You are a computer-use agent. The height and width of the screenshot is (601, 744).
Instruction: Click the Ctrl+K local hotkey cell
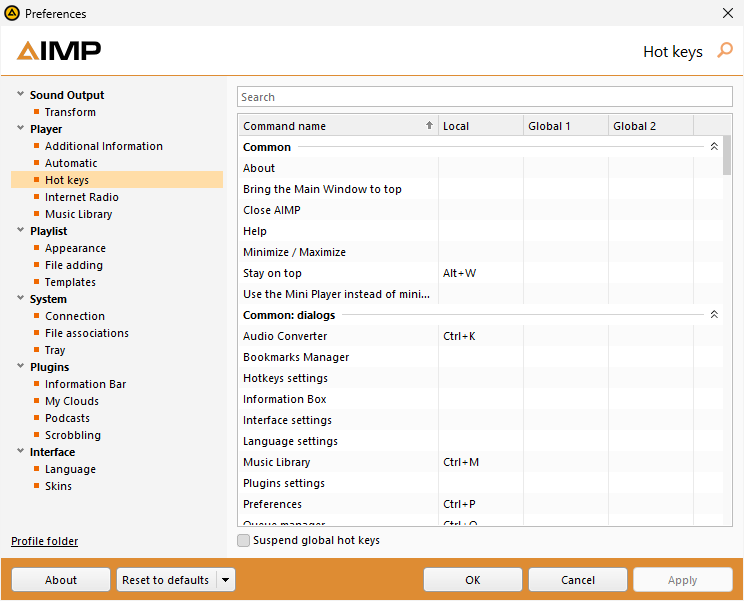point(481,336)
